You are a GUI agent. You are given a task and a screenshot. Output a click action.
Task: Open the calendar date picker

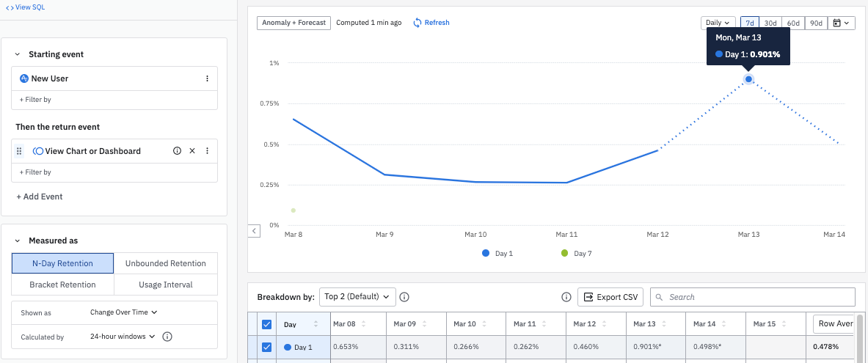pyautogui.click(x=842, y=23)
